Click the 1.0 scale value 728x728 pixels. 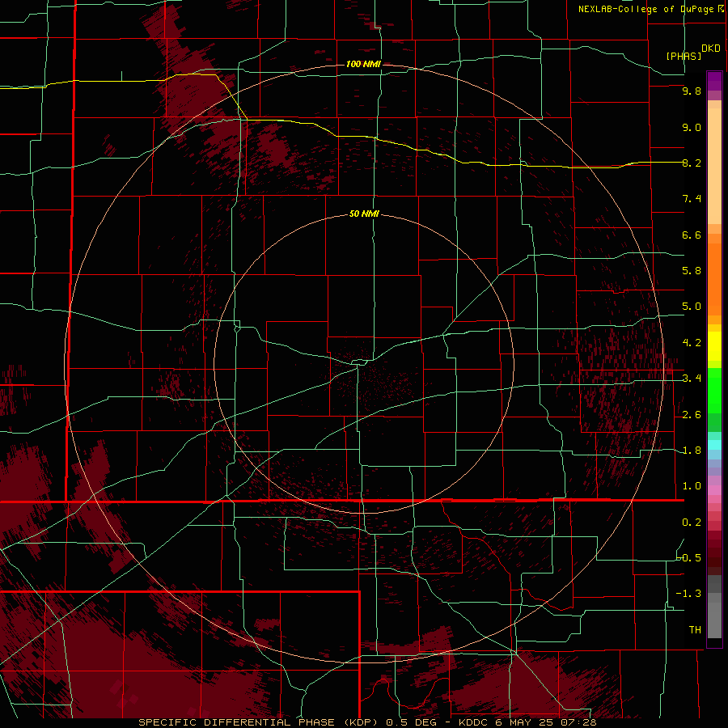(x=692, y=486)
